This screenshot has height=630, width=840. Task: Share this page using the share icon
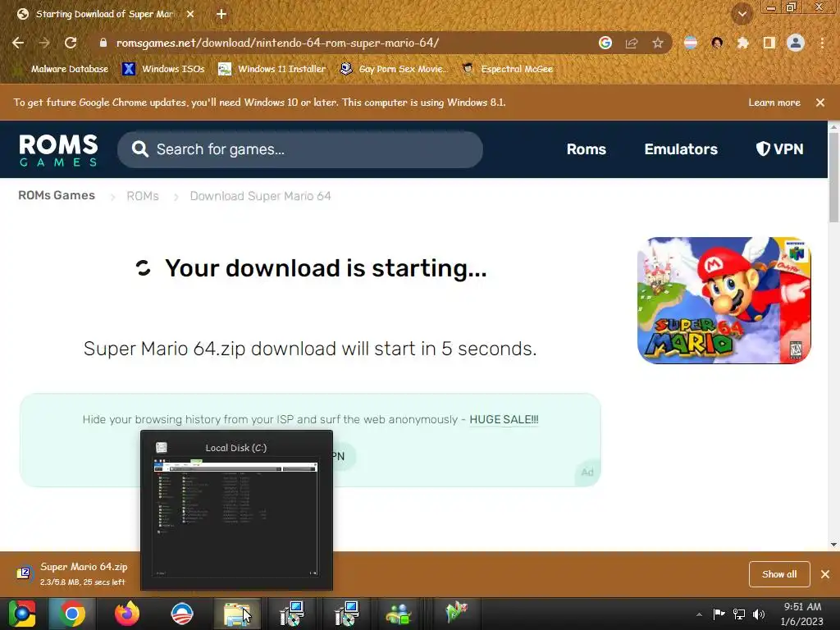tap(632, 43)
